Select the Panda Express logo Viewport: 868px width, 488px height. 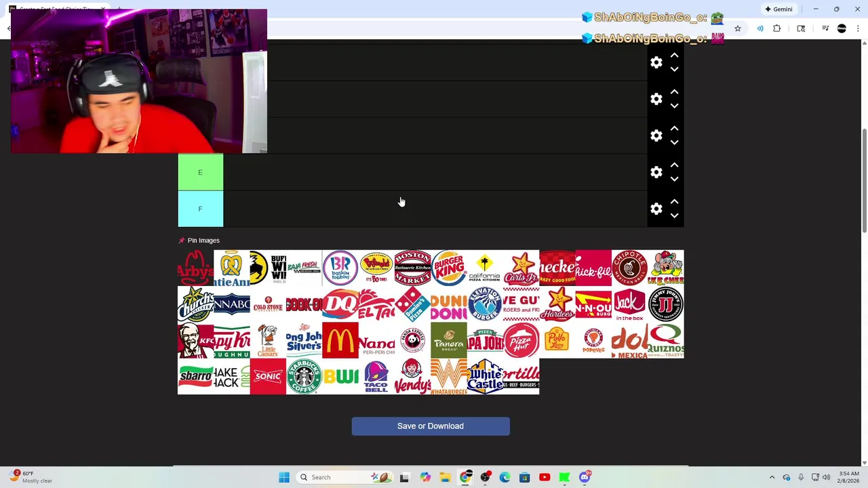(x=412, y=340)
